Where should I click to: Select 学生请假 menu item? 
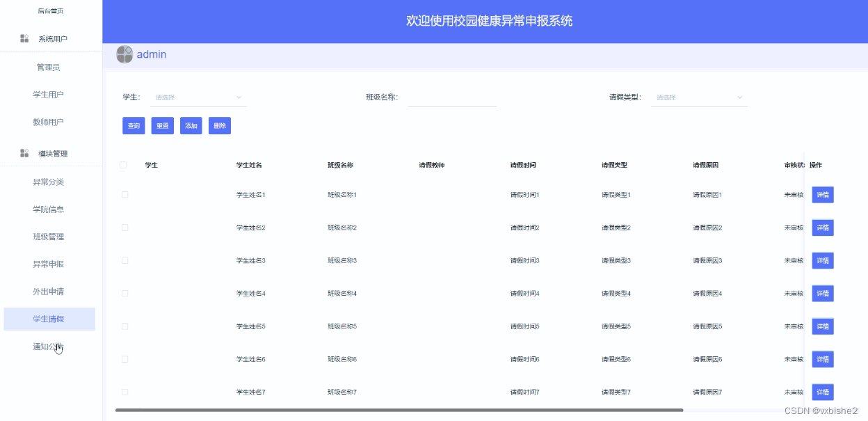(49, 319)
